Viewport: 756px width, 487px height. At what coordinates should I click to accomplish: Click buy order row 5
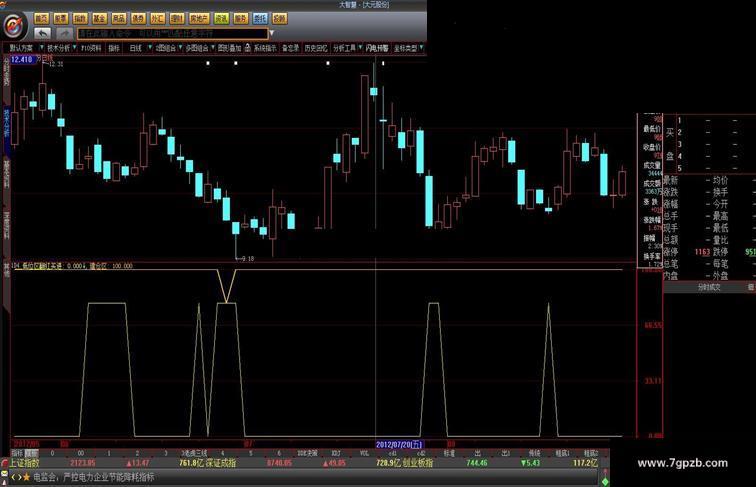(x=716, y=168)
